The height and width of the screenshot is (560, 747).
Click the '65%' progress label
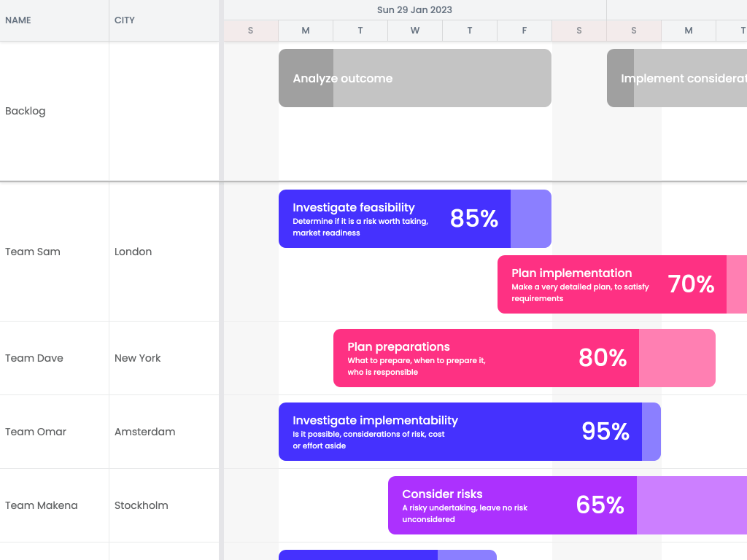(x=600, y=505)
